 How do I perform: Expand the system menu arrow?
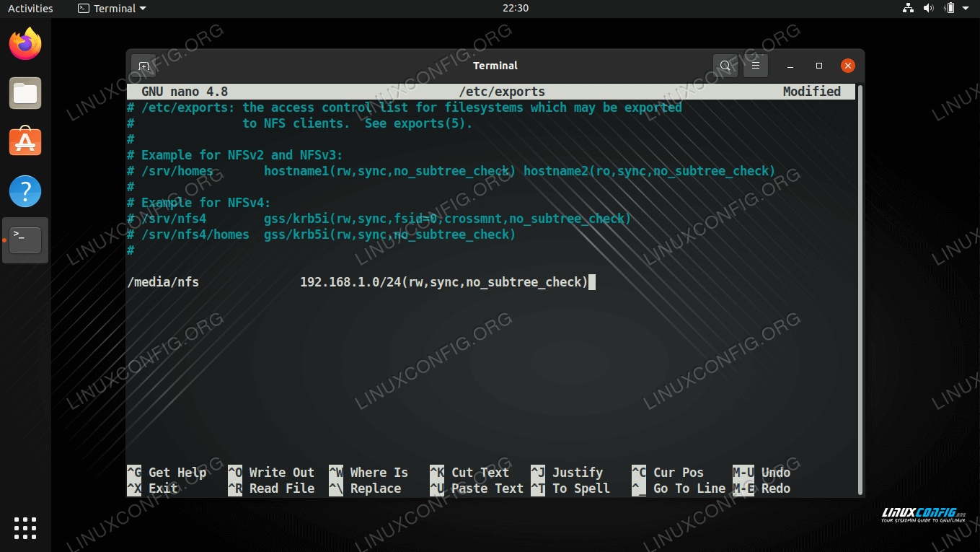(967, 9)
